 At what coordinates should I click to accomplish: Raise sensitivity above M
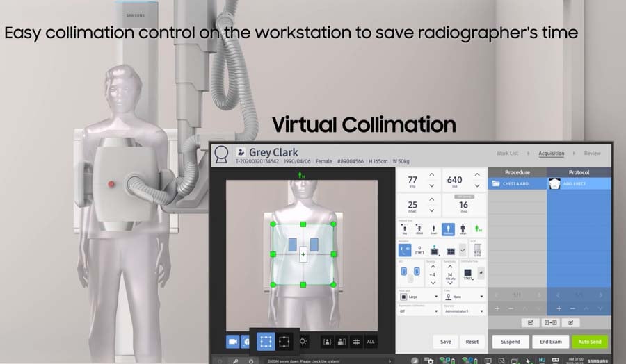tap(450, 267)
